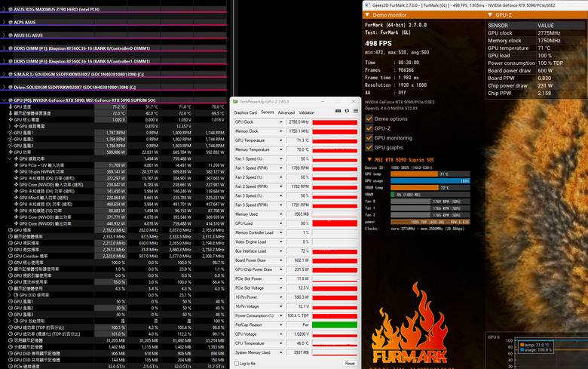Click the icon beside GPU [#0]: NVIDIA GeForce RTX 5090
This screenshot has height=369, width=588.
coord(11,100)
